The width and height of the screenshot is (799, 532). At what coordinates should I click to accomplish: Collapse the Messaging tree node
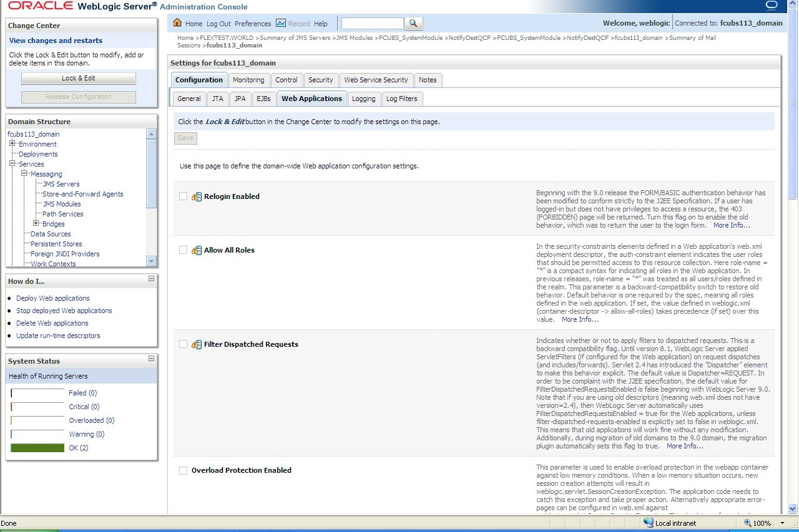pyautogui.click(x=24, y=173)
